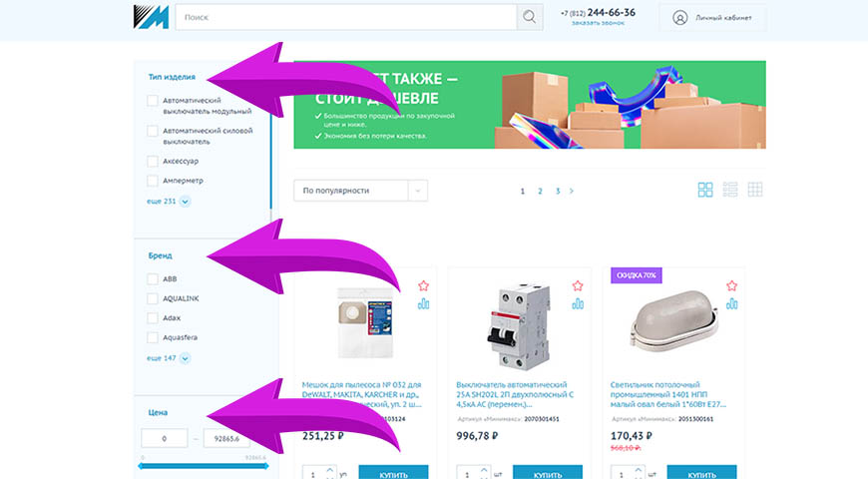This screenshot has width=868, height=479.
Task: Enable the AQUALINK brand checkbox
Action: tap(153, 298)
